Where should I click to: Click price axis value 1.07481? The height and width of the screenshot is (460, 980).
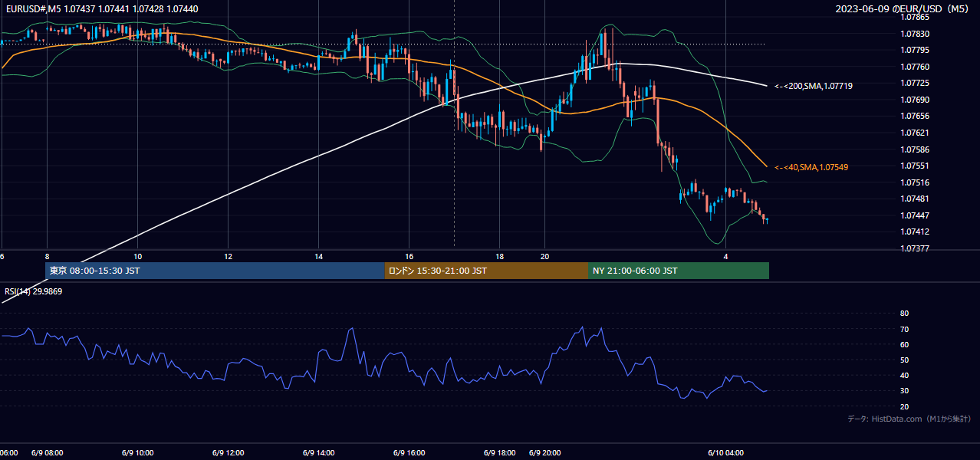coord(915,199)
